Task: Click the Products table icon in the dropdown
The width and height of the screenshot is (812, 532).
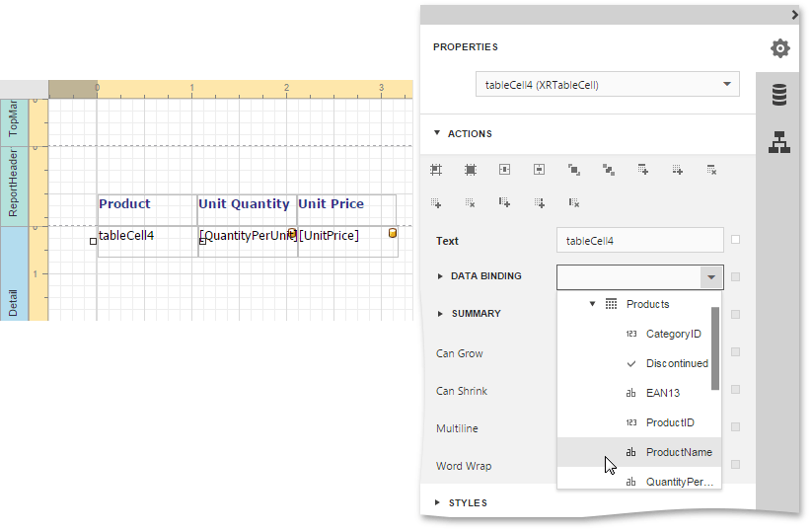Action: point(611,304)
